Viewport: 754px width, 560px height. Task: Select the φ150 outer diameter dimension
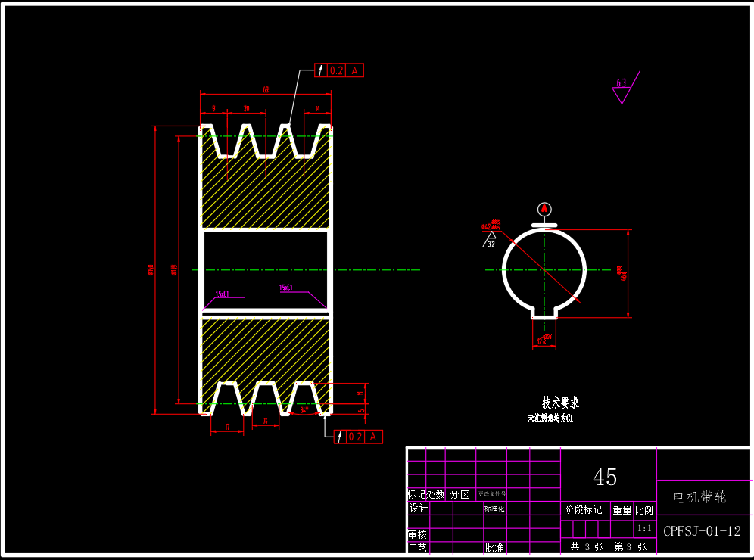(151, 269)
